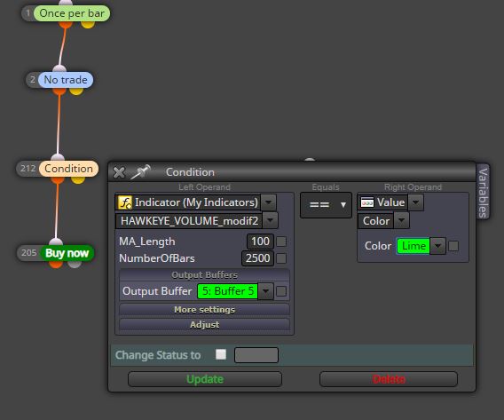Expand the Output Buffers section header
504x420 pixels.
(204, 275)
